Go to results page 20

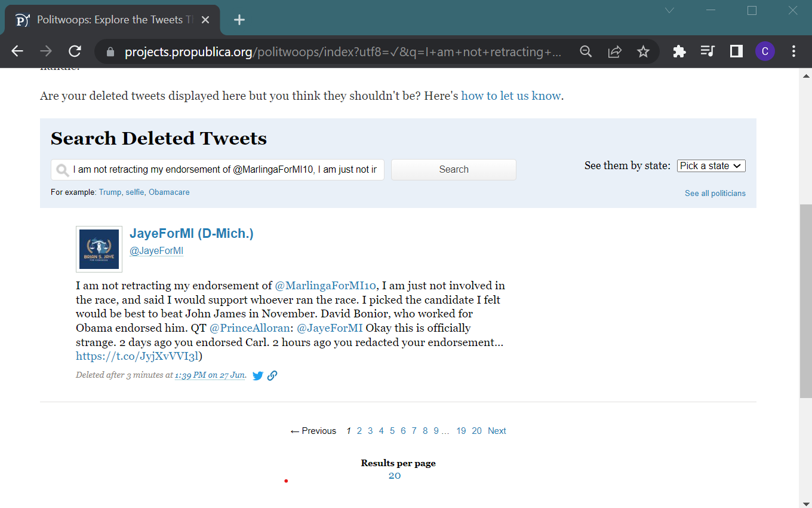(476, 431)
